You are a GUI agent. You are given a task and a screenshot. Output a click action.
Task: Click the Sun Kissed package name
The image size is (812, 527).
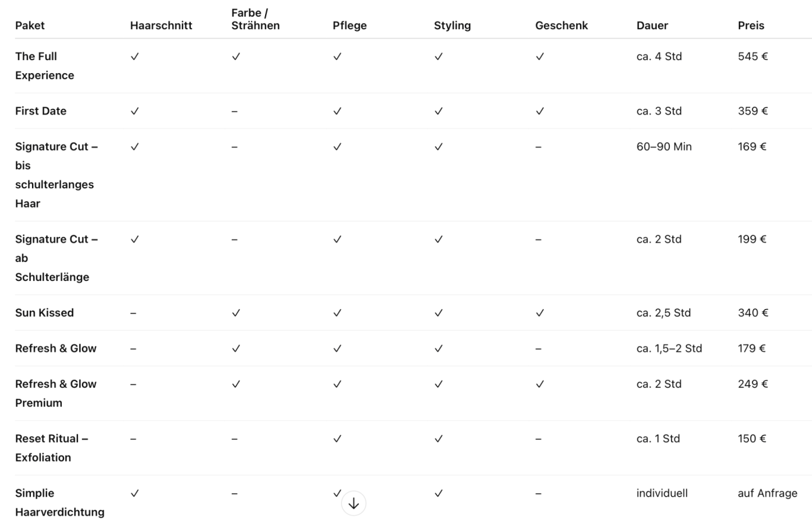45,313
